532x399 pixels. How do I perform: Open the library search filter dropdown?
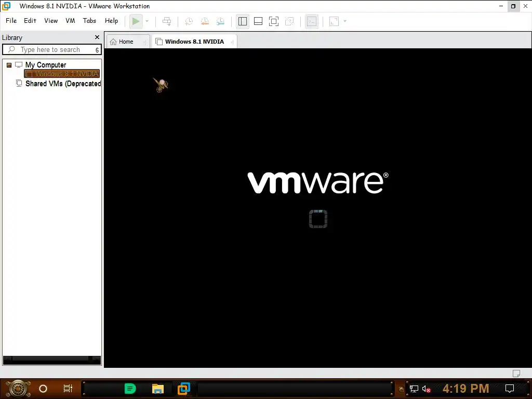tap(97, 50)
